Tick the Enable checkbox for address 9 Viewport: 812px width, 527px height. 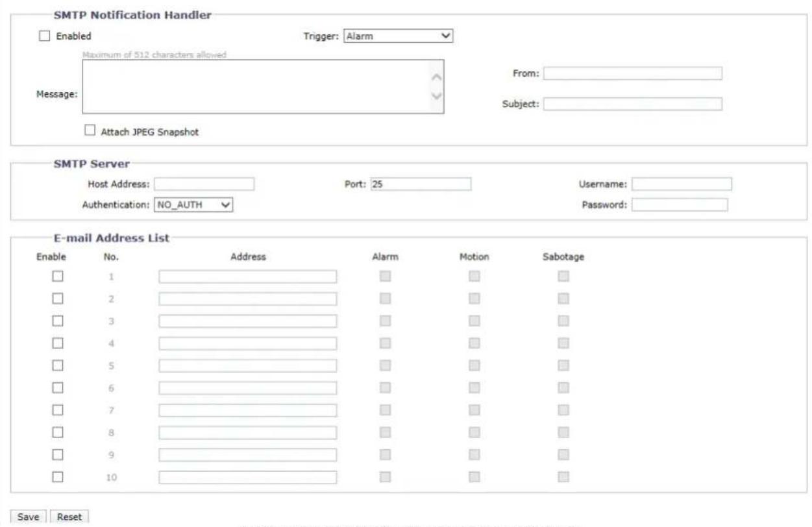[x=58, y=454]
